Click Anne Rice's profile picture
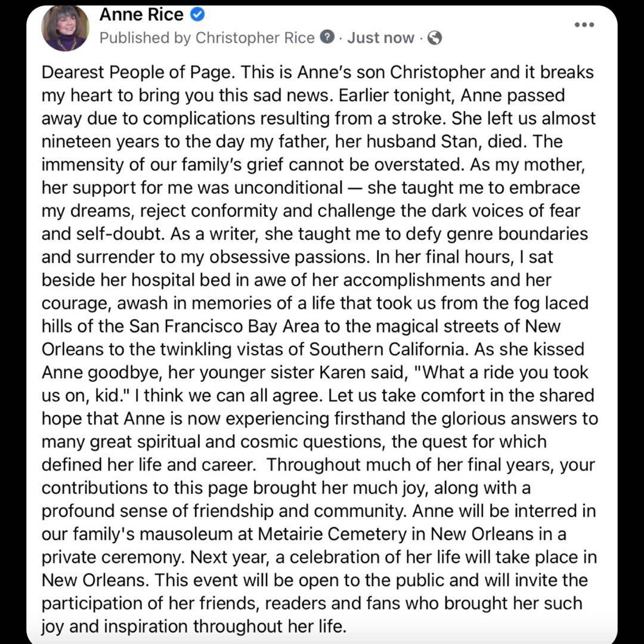 tap(65, 27)
